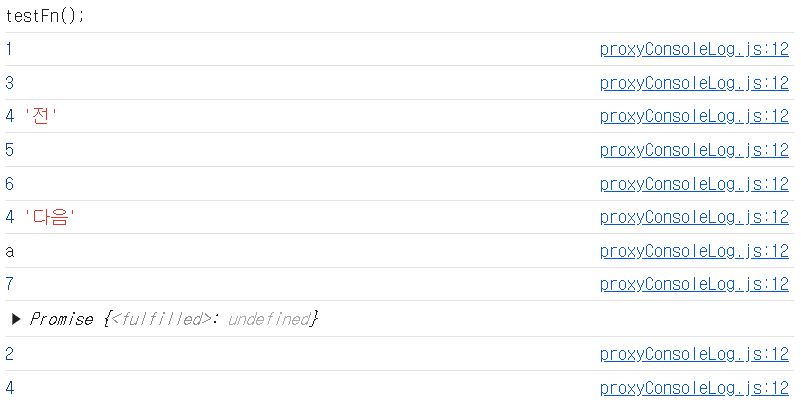Open proxyConsoleLog.js:12 link beside output 5
The height and width of the screenshot is (412, 801).
point(694,150)
